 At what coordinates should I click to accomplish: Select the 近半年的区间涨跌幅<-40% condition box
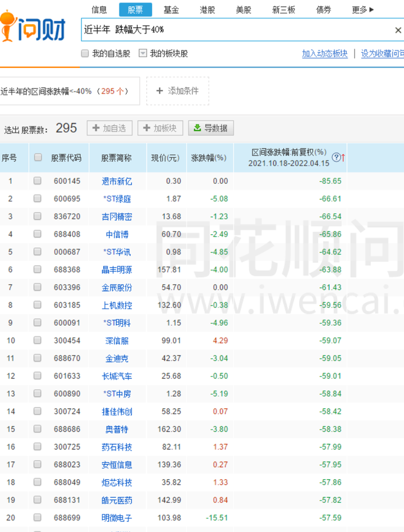[70, 91]
